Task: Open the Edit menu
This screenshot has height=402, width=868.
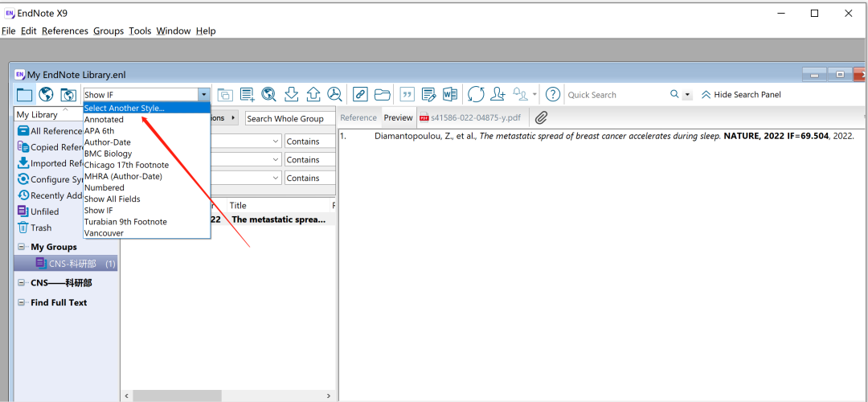Action: coord(29,31)
